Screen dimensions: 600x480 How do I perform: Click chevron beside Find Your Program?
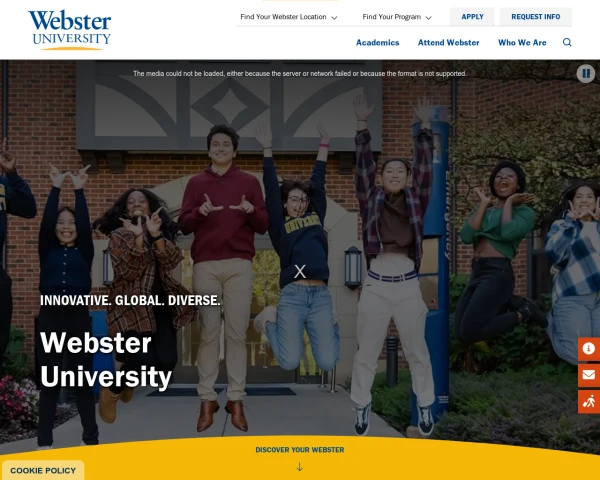point(429,18)
